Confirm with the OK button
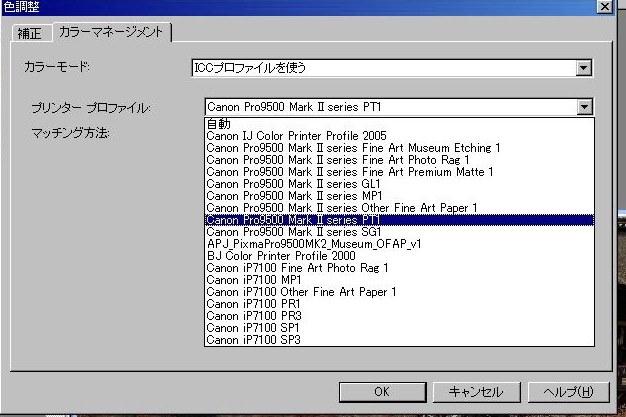626x417 pixels. 382,392
